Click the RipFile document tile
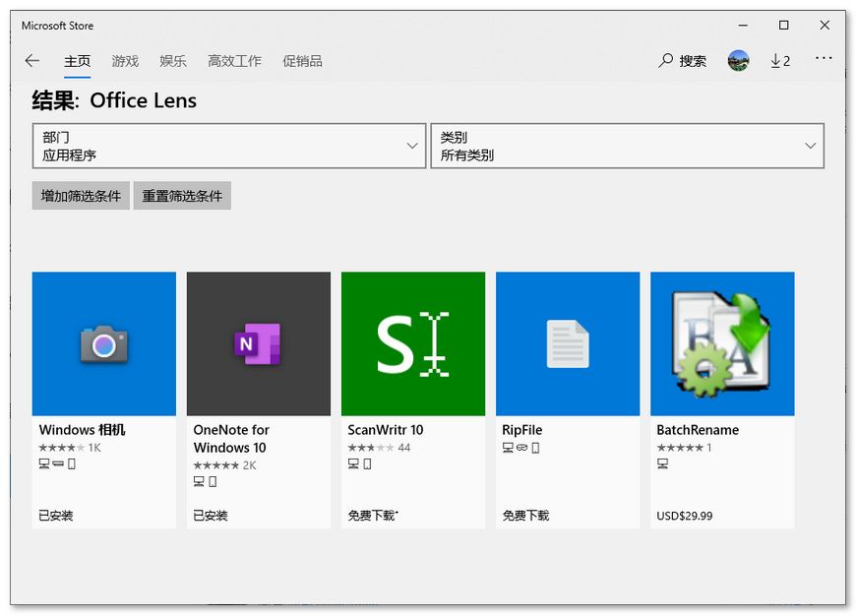The image size is (857, 616). click(x=568, y=343)
